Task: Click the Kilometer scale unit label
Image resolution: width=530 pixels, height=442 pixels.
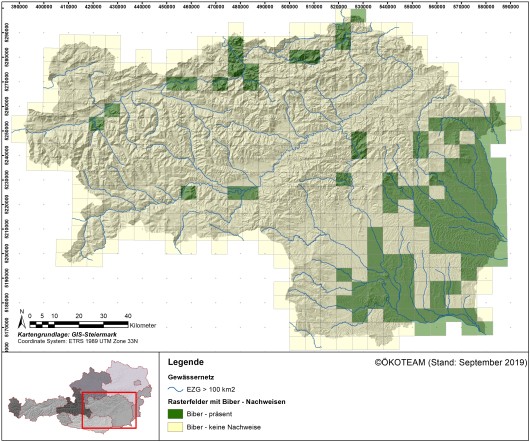Action: coord(143,326)
